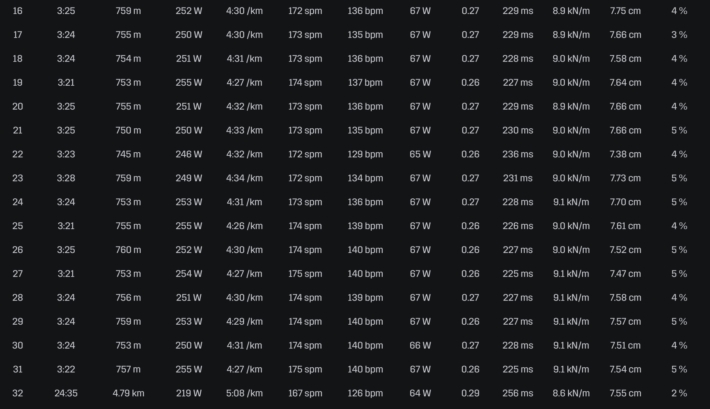Click lap 29 number cell
This screenshot has height=409, width=710.
point(17,322)
